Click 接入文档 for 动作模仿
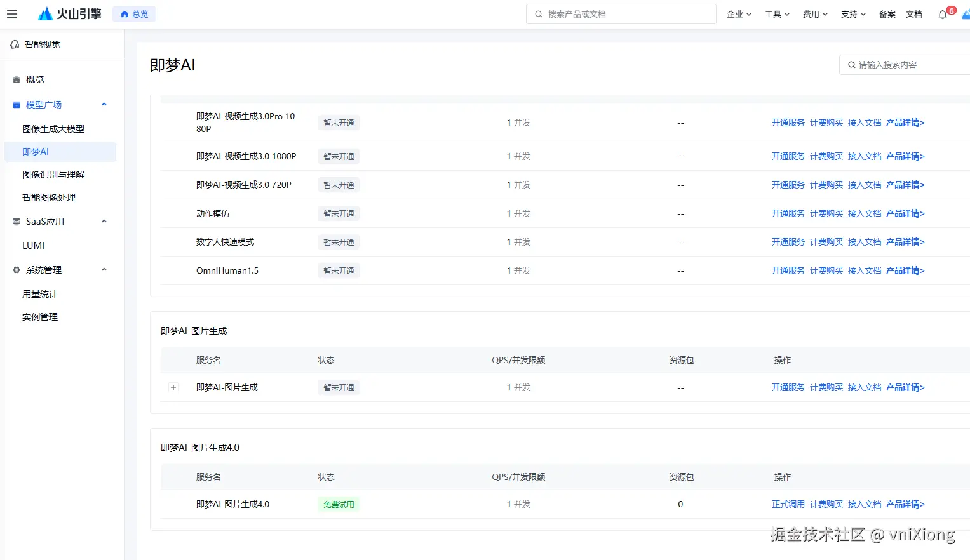The height and width of the screenshot is (560, 970). tap(865, 213)
